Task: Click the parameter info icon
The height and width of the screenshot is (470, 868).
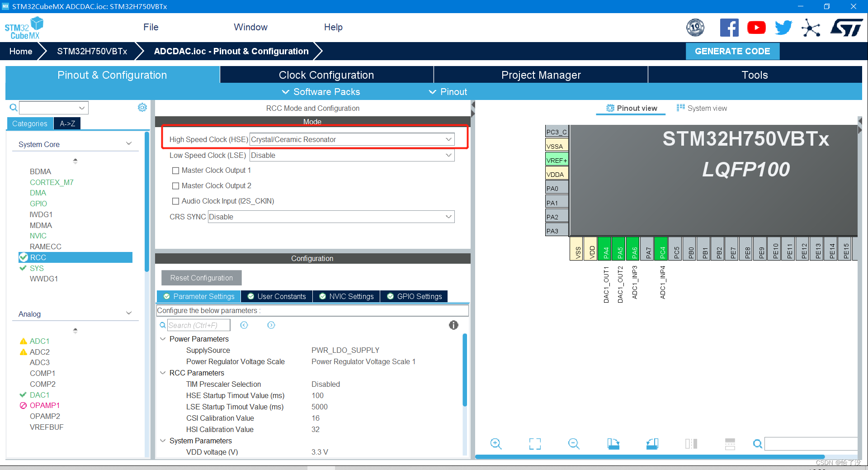Action: click(x=453, y=325)
